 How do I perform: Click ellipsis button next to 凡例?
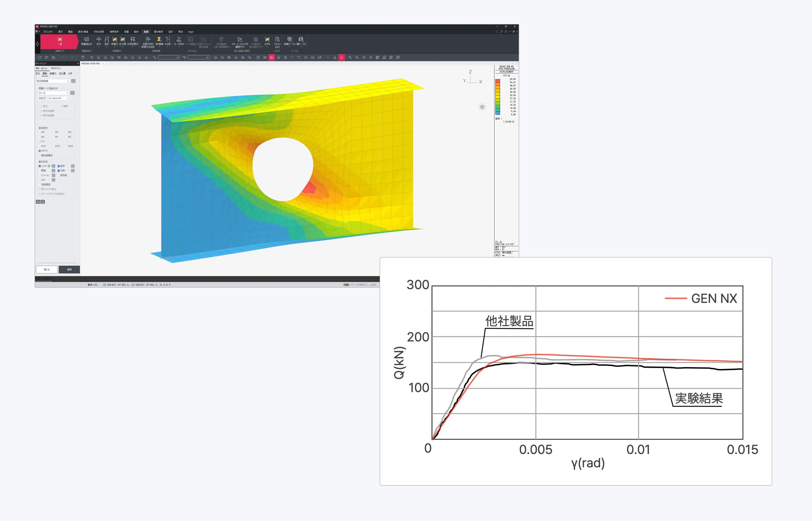[73, 171]
